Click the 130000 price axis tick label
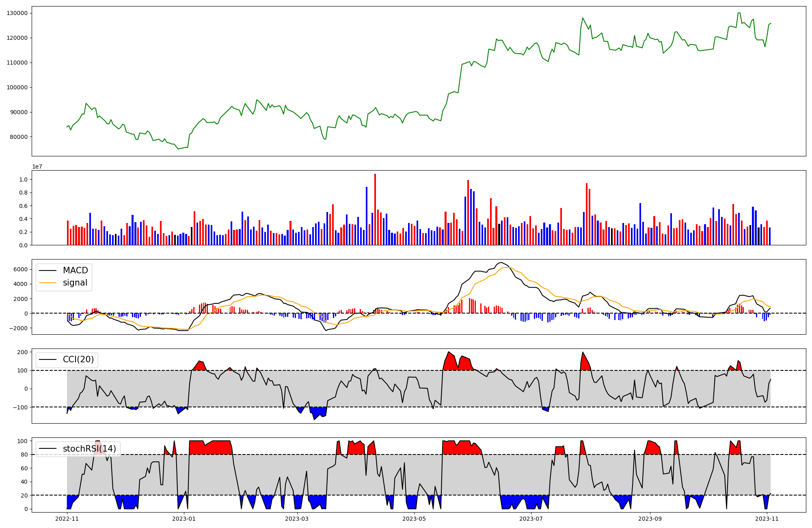The height and width of the screenshot is (528, 812). (x=17, y=13)
